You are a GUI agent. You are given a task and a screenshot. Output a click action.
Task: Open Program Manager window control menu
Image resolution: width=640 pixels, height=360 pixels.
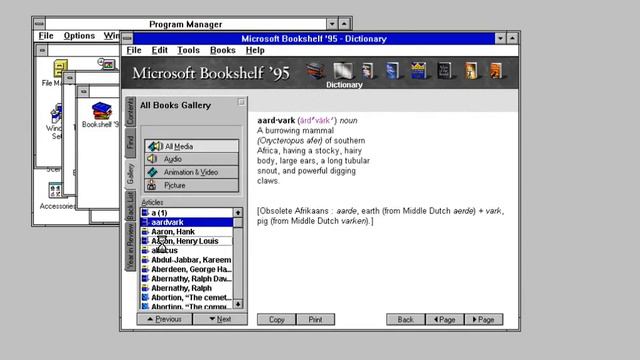(x=39, y=24)
